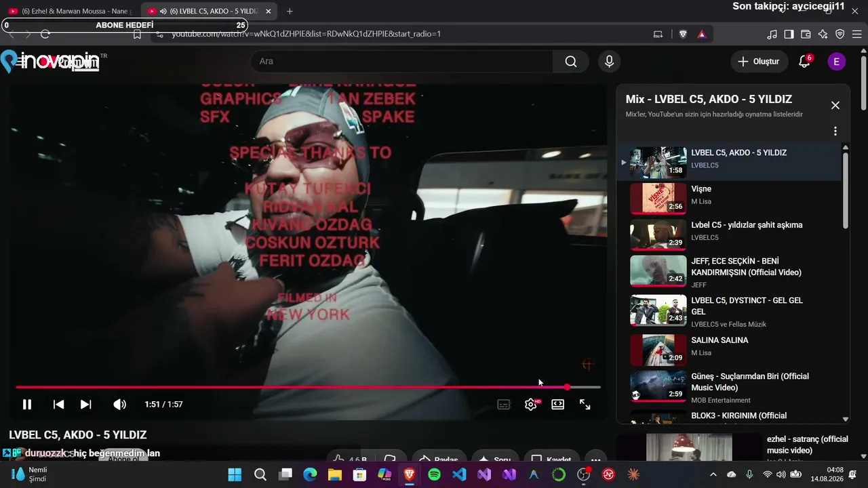Switch to the Brave browser taskbar icon
868x488 pixels.
(410, 474)
